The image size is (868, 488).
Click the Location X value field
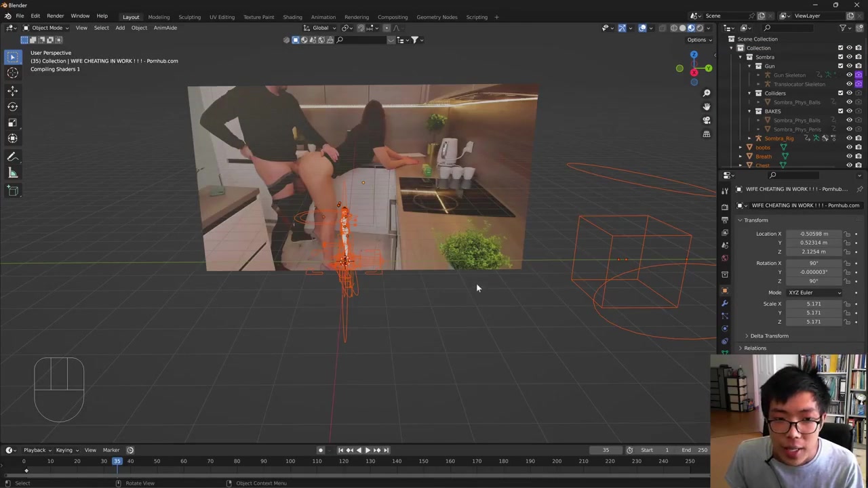point(813,234)
